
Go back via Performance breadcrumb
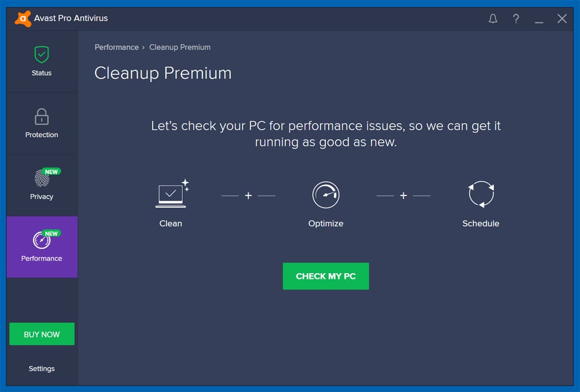tap(117, 48)
